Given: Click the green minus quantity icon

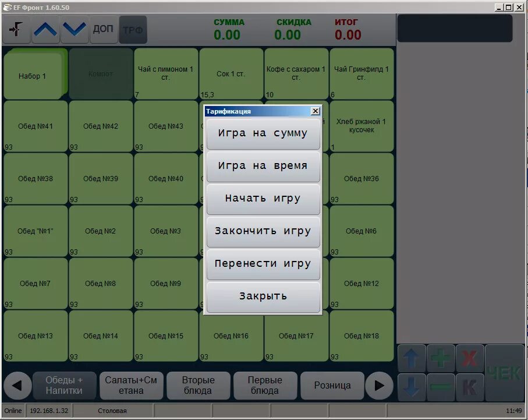Looking at the screenshot, I should [x=441, y=387].
